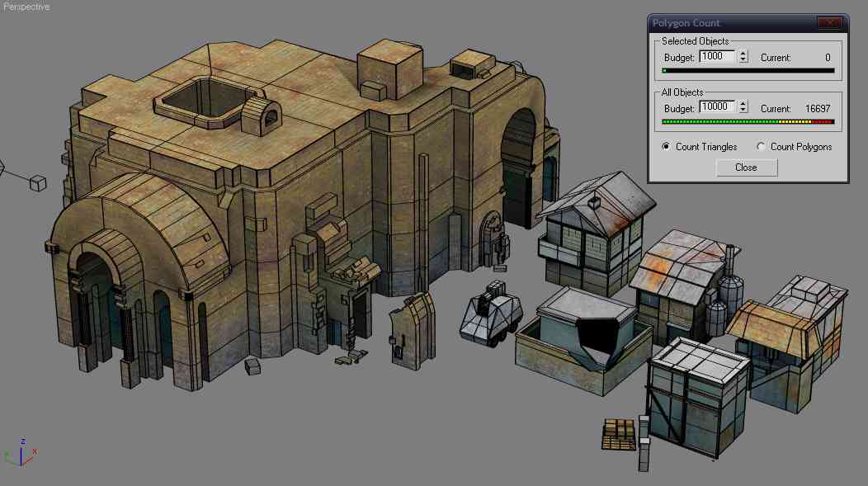
Task: Click the All Objects colored budget bar
Action: click(748, 122)
